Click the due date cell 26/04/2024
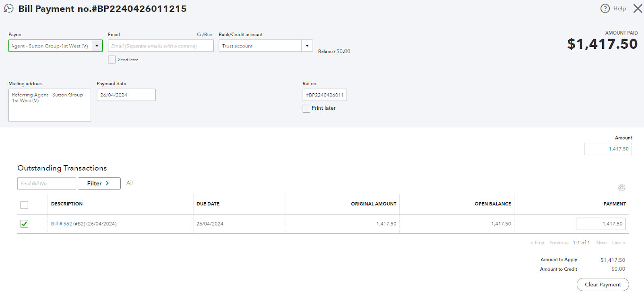Screen dimensions: 644x298 coord(210,224)
